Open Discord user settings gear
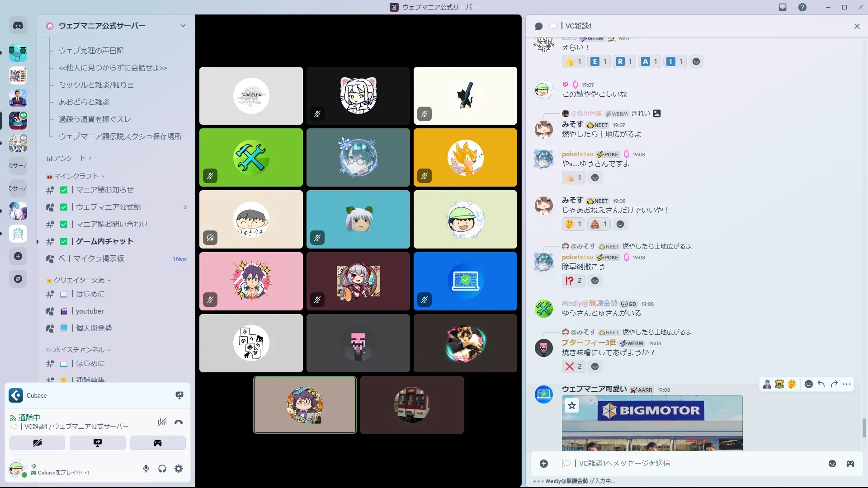 [179, 469]
